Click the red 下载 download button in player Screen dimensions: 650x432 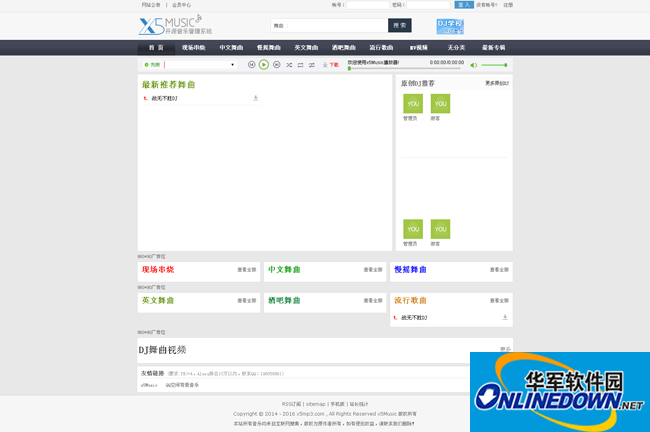(330, 65)
